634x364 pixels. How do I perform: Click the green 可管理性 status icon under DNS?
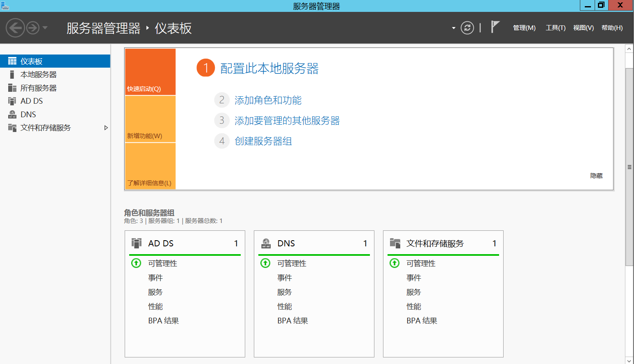[x=265, y=263]
